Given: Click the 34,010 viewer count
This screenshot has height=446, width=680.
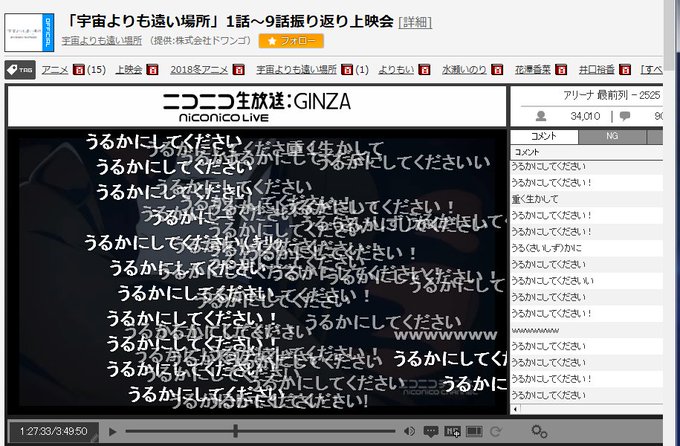Looking at the screenshot, I should coord(585,116).
